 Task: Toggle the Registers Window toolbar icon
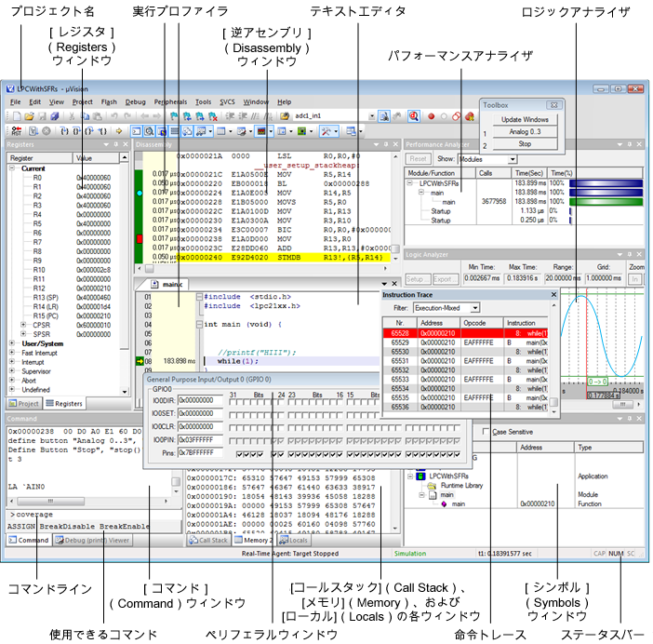pos(175,131)
